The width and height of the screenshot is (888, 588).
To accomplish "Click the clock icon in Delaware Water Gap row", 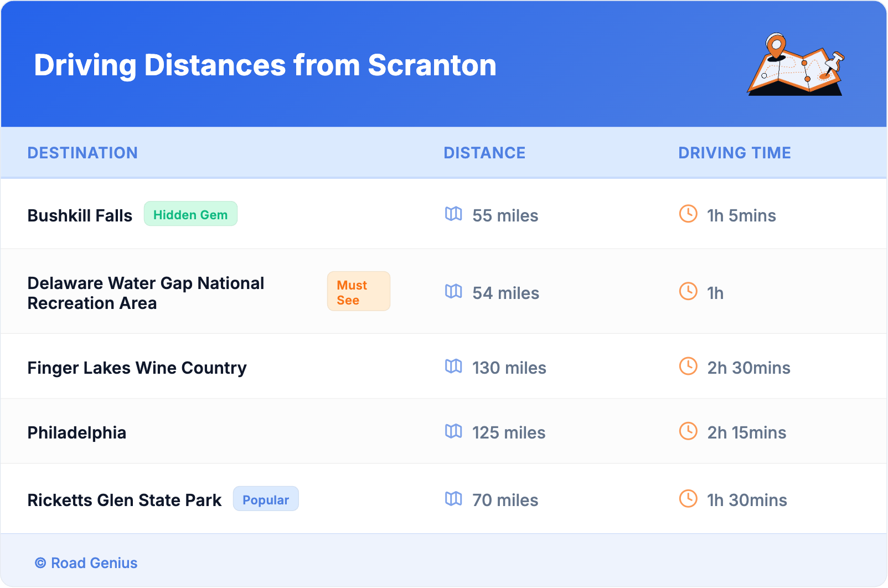I will 688,291.
